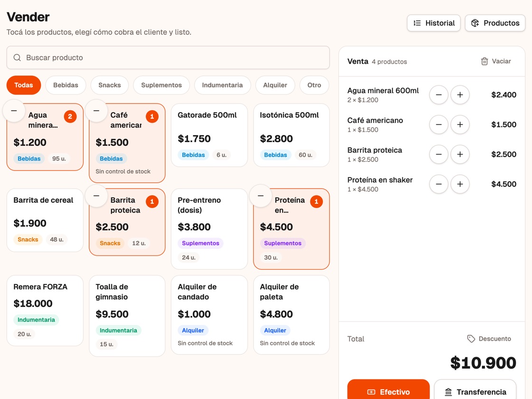
Task: Filter products by Alquiler
Action: tap(275, 85)
